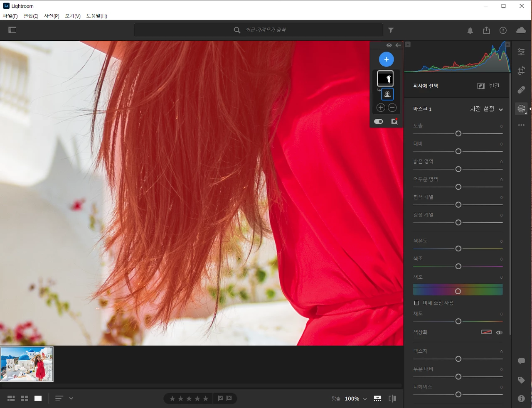The width and height of the screenshot is (532, 408).
Task: Click the sort order lines button
Action: [59, 398]
